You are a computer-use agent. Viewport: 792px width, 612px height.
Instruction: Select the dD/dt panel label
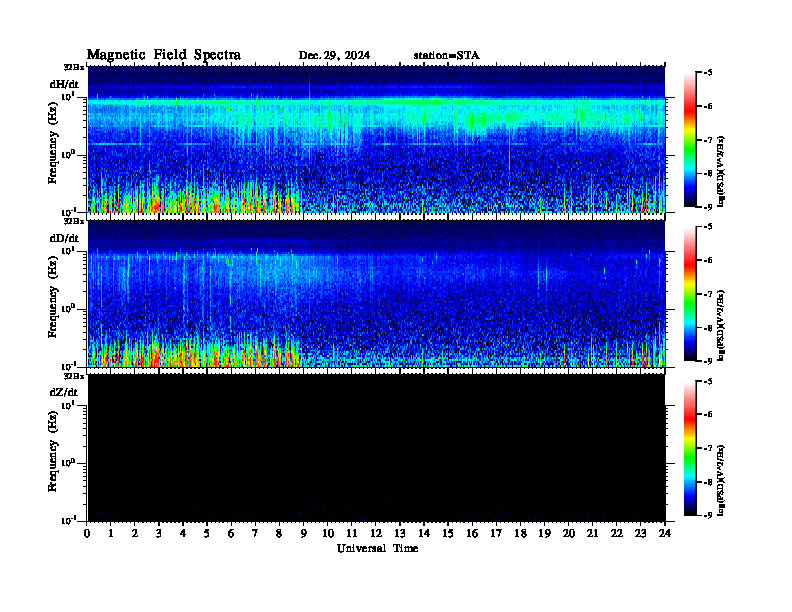pos(64,238)
